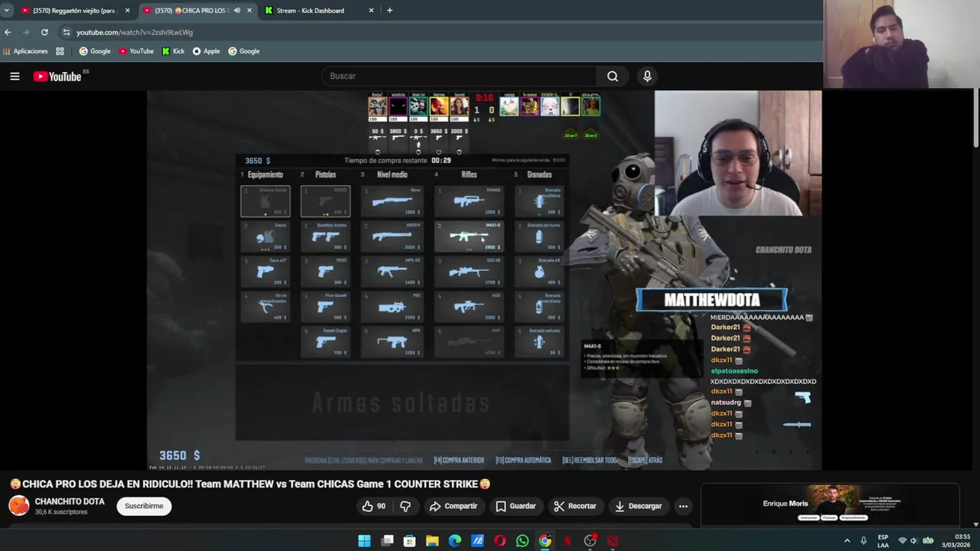Image resolution: width=980 pixels, height=551 pixels.
Task: View site information for youtube.com
Action: click(x=67, y=32)
